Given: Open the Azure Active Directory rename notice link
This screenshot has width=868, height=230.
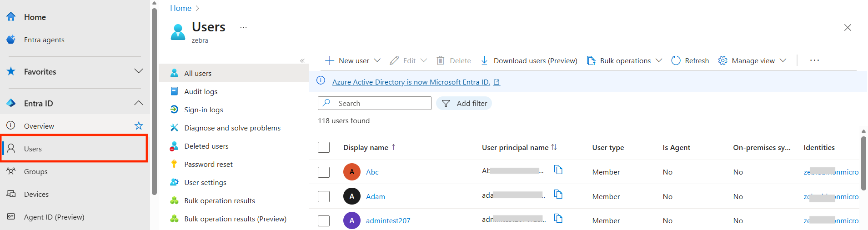Looking at the screenshot, I should pos(411,82).
